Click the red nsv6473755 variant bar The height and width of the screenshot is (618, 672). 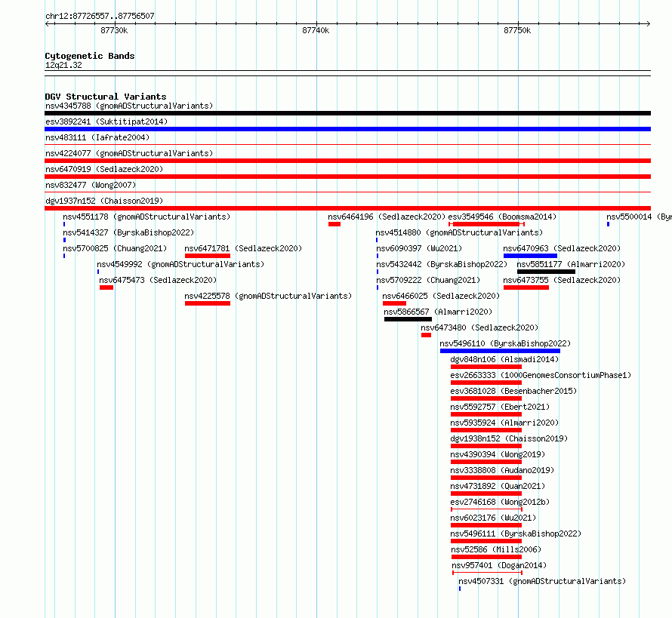click(526, 287)
